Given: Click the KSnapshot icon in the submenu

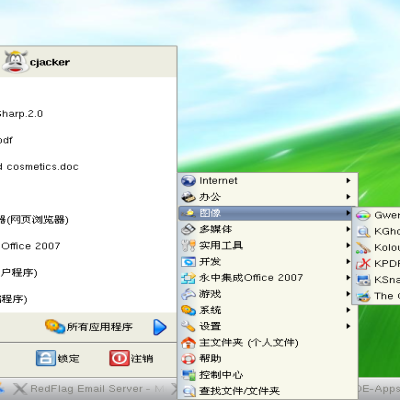Looking at the screenshot, I should tap(363, 280).
